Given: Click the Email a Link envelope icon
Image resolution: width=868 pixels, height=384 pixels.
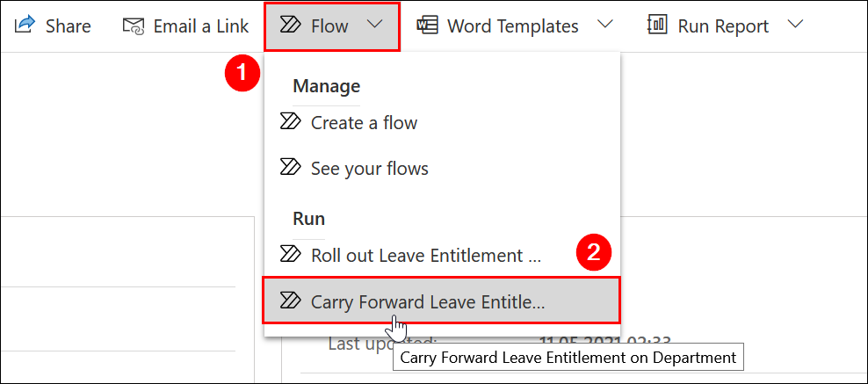Looking at the screenshot, I should 134,26.
